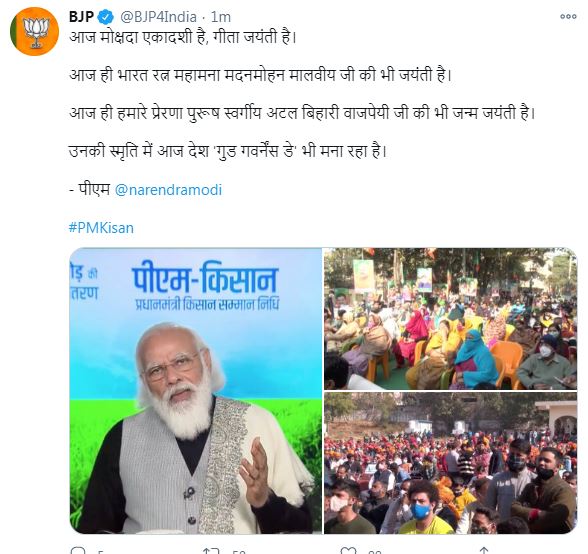Share the tweet using the upward arrow icon
588x554 pixels.
click(x=484, y=551)
